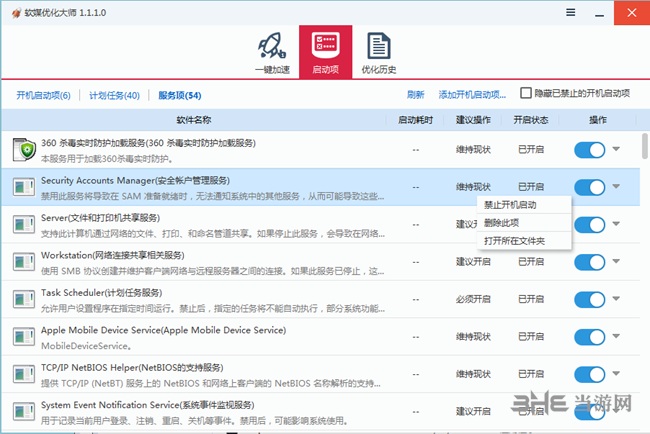Click the Workstation service row icon
650x434 pixels.
click(x=24, y=262)
